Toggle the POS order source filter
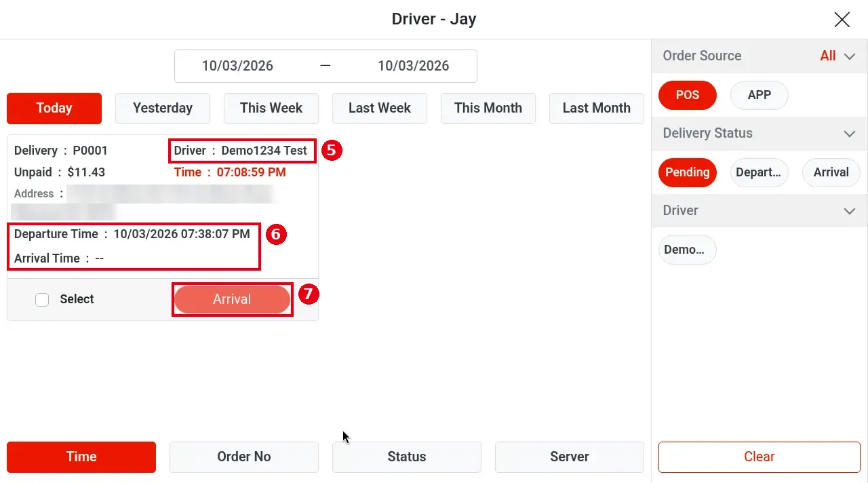 point(688,96)
